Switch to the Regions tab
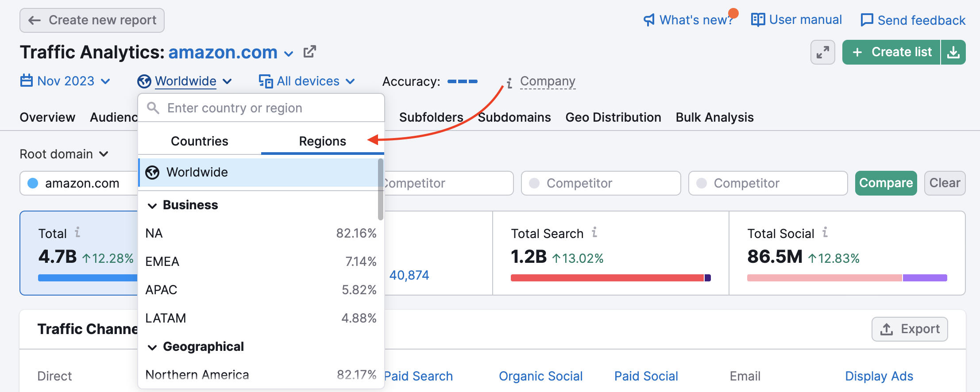 322,141
